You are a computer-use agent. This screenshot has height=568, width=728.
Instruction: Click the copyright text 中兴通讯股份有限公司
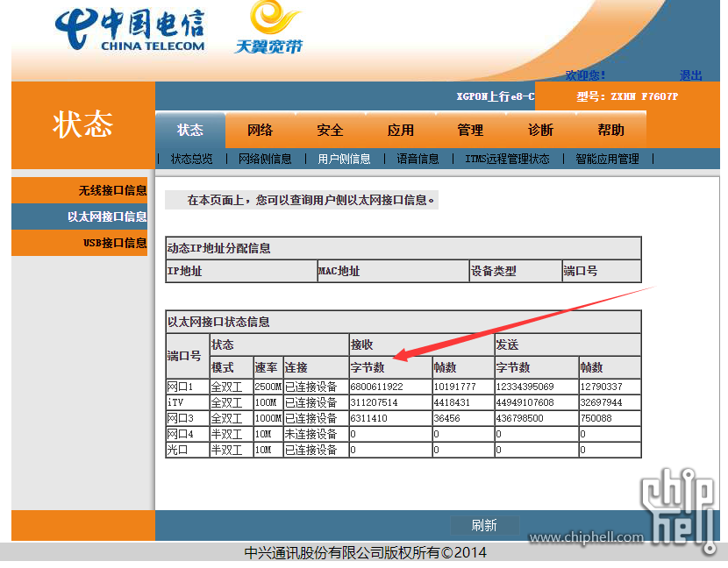(314, 552)
